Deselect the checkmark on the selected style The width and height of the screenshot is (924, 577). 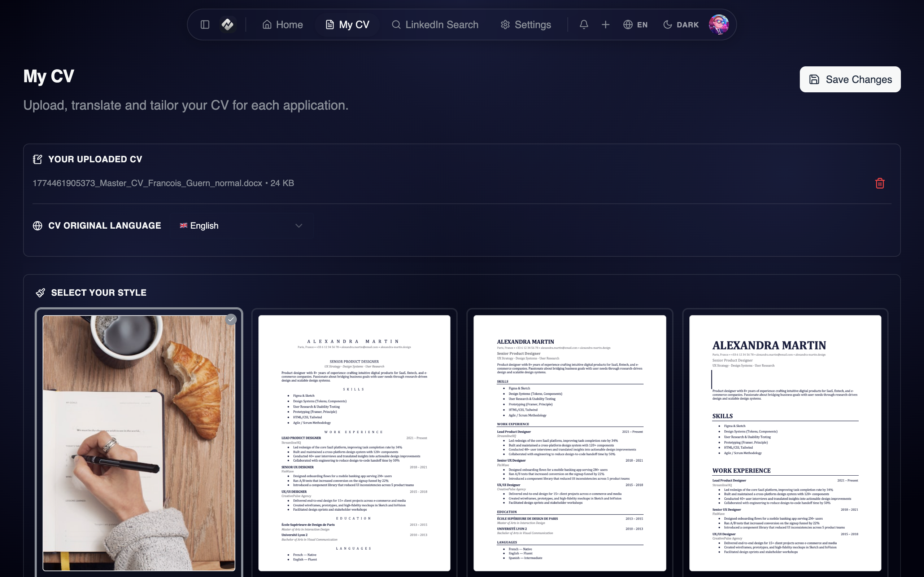pos(231,319)
